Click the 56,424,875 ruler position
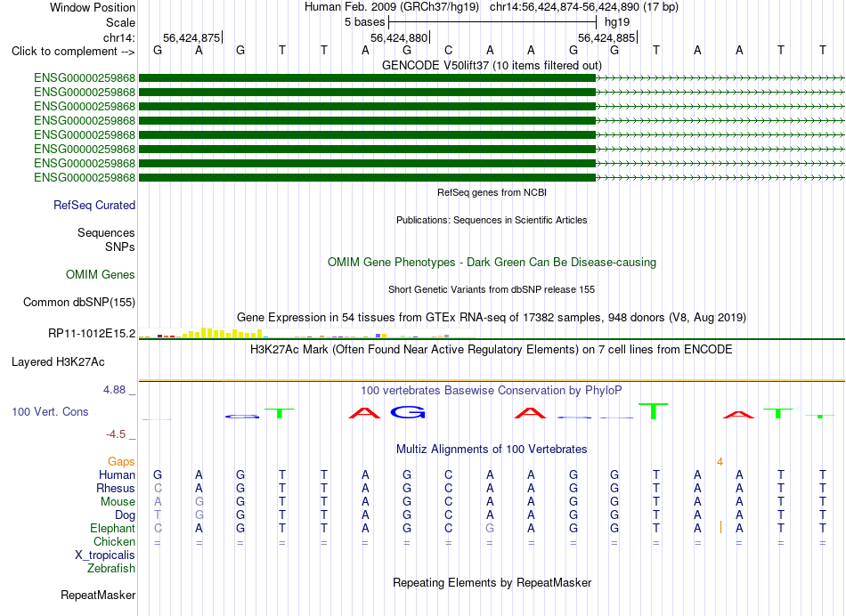The width and height of the screenshot is (846, 616). tap(191, 37)
